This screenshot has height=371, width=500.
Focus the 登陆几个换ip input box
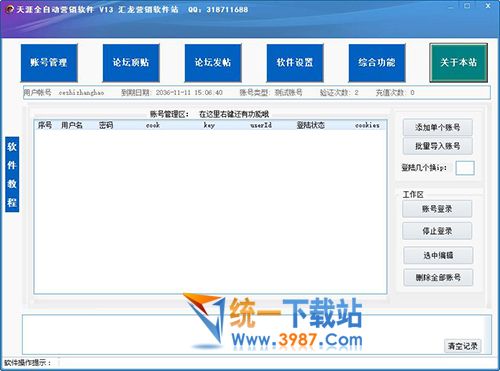(x=465, y=168)
